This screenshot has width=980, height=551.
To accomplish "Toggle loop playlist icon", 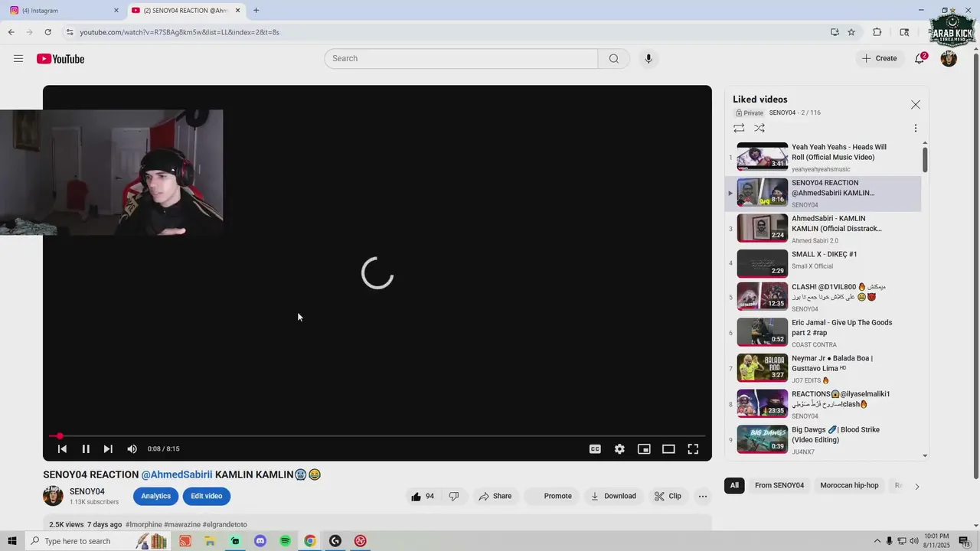I will (739, 129).
